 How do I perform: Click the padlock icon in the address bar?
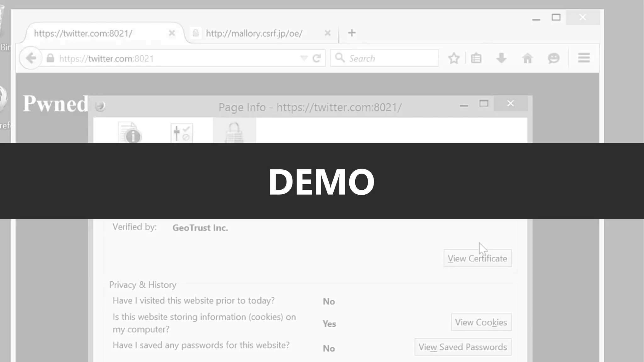[x=50, y=58]
